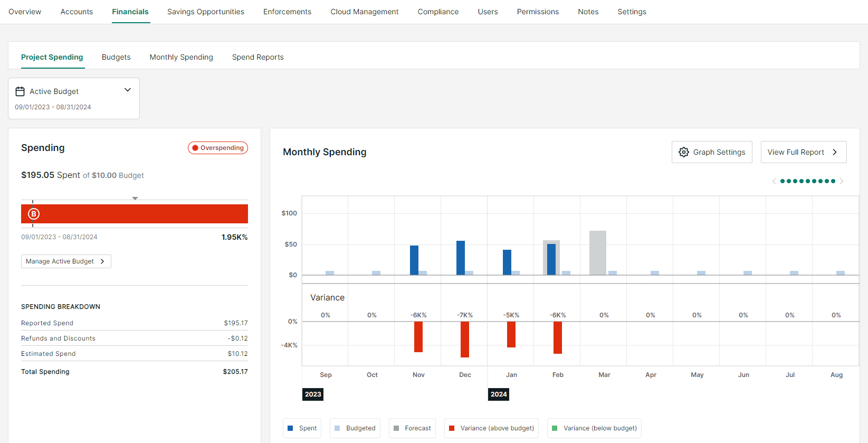Click the Refunds and Discounts value -$0.12
868x443 pixels.
237,338
